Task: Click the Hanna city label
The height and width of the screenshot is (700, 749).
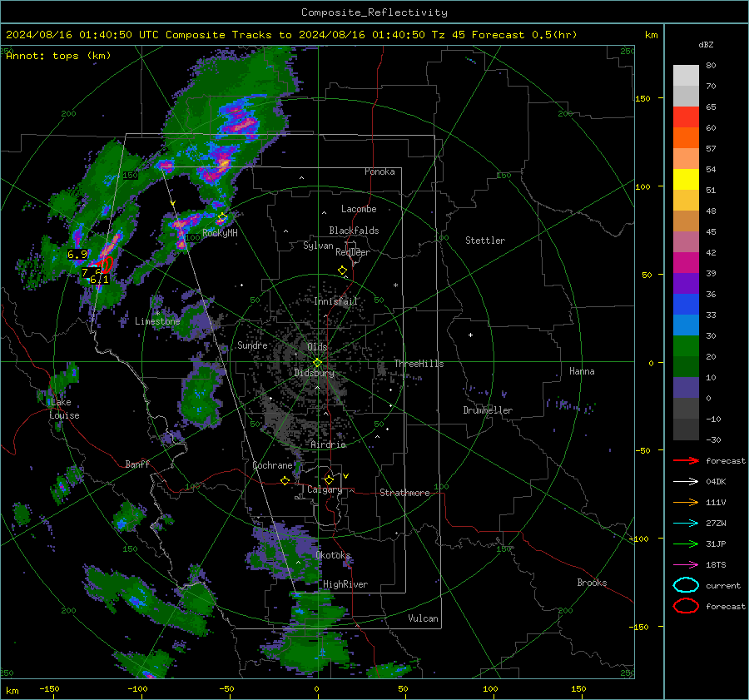Action: [582, 371]
